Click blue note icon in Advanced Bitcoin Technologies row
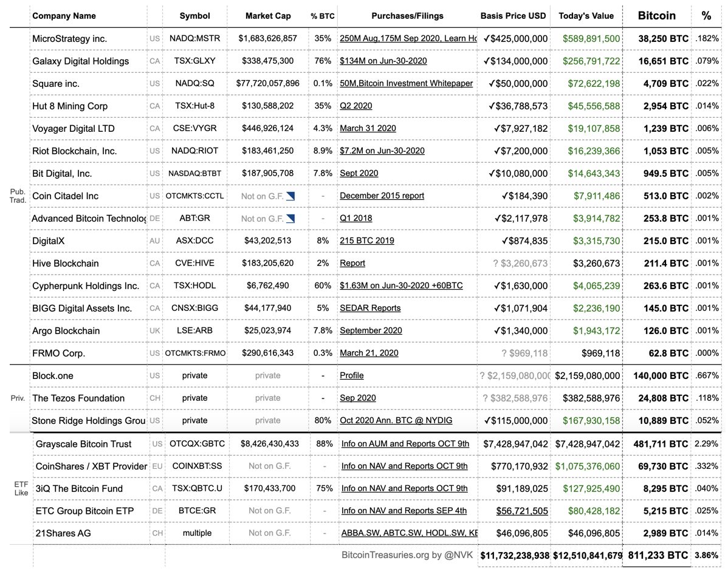Viewport: 728px width, 577px height. [x=290, y=218]
